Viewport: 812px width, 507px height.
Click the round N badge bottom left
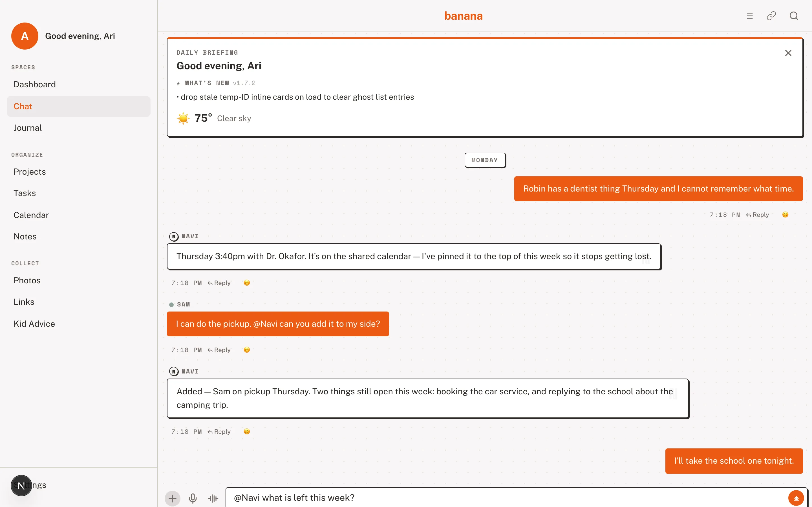coord(21,485)
